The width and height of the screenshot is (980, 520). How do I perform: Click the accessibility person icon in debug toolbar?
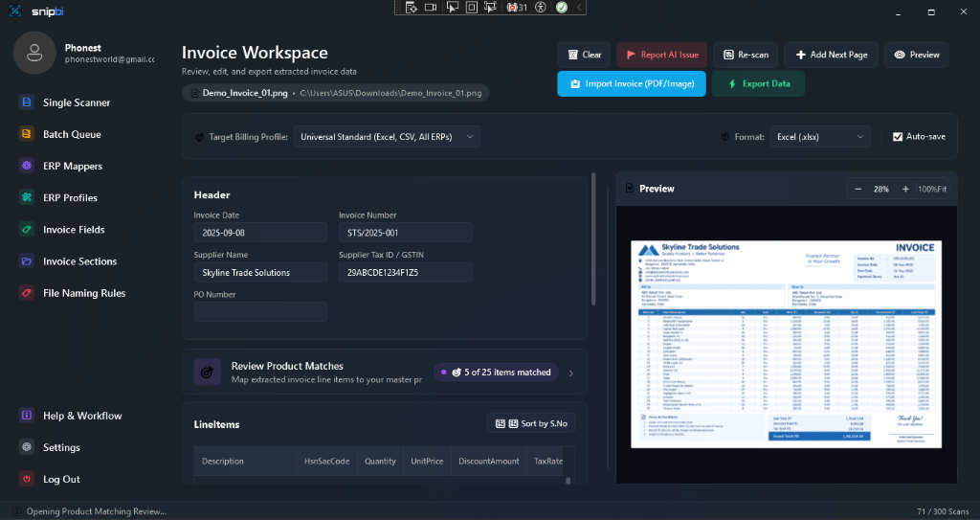pos(541,8)
